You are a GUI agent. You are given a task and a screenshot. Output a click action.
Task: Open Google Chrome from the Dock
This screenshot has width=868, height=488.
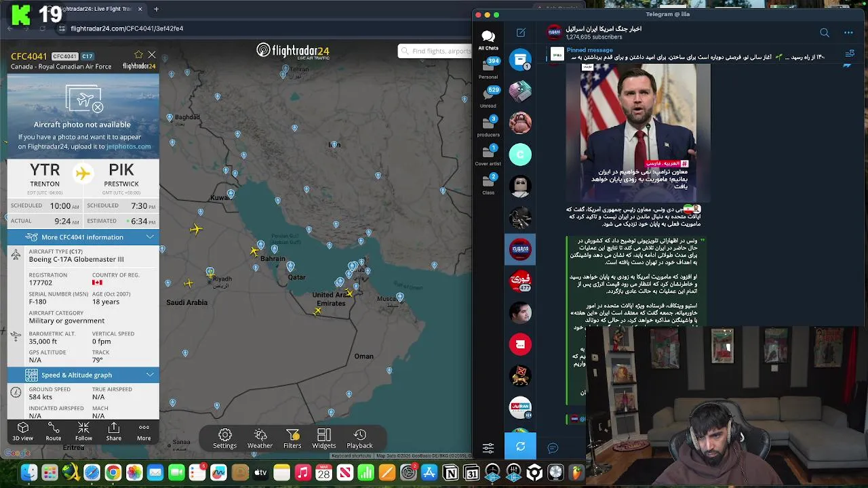pyautogui.click(x=113, y=472)
